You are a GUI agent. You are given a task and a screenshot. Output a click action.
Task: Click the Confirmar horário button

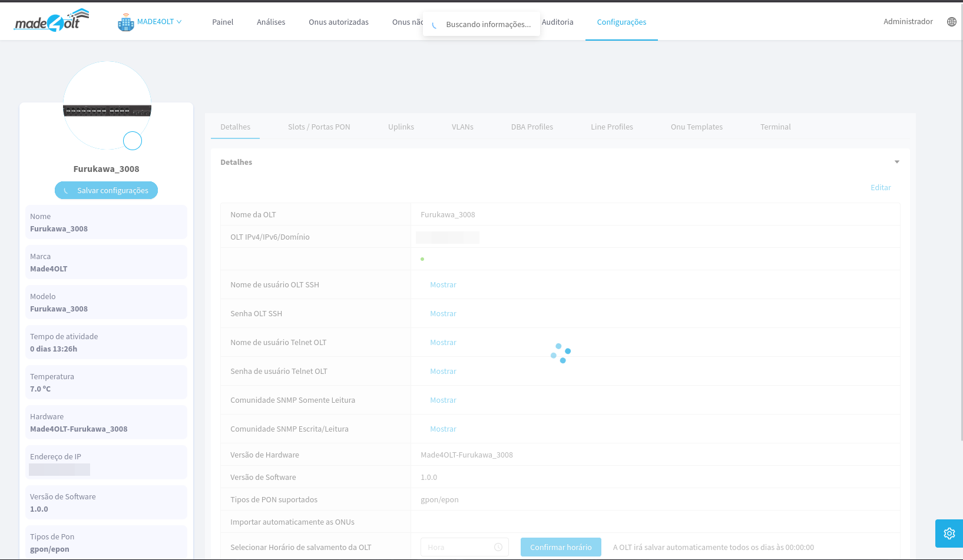[561, 547]
